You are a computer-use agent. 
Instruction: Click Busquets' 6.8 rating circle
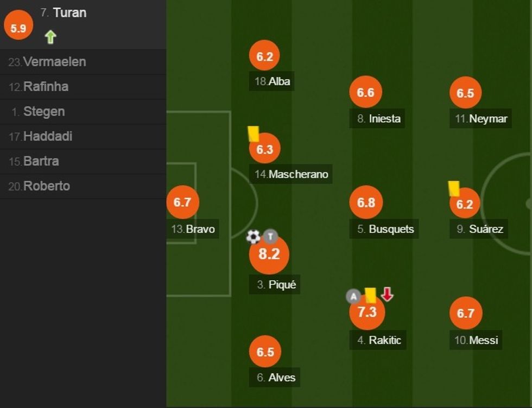tap(366, 202)
